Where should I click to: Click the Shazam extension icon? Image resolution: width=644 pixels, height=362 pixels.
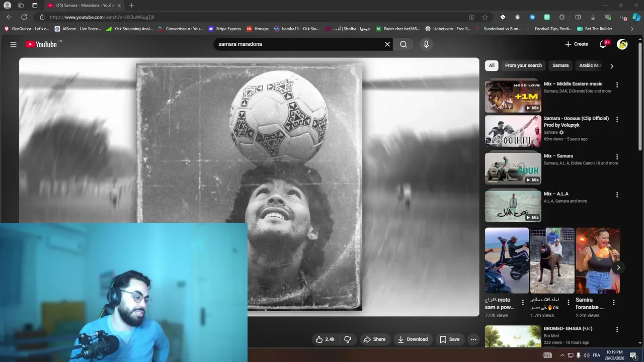[x=532, y=17]
